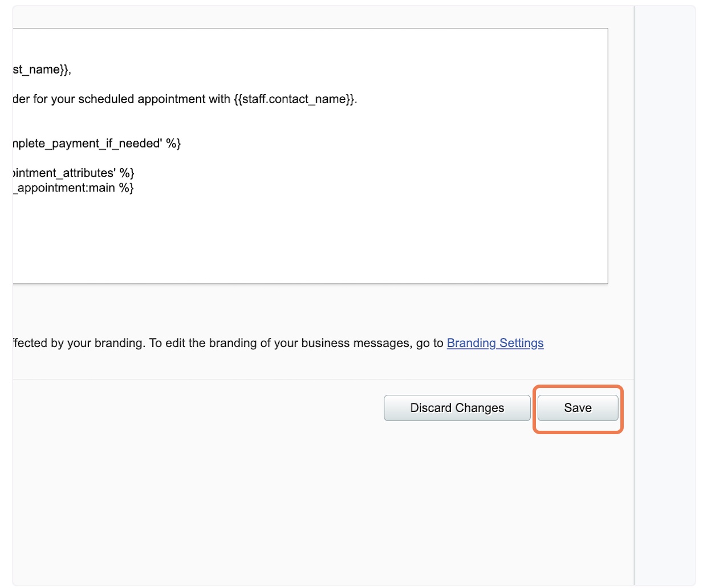Click the Discard Changes button
This screenshot has height=588, width=707.
[x=457, y=408]
